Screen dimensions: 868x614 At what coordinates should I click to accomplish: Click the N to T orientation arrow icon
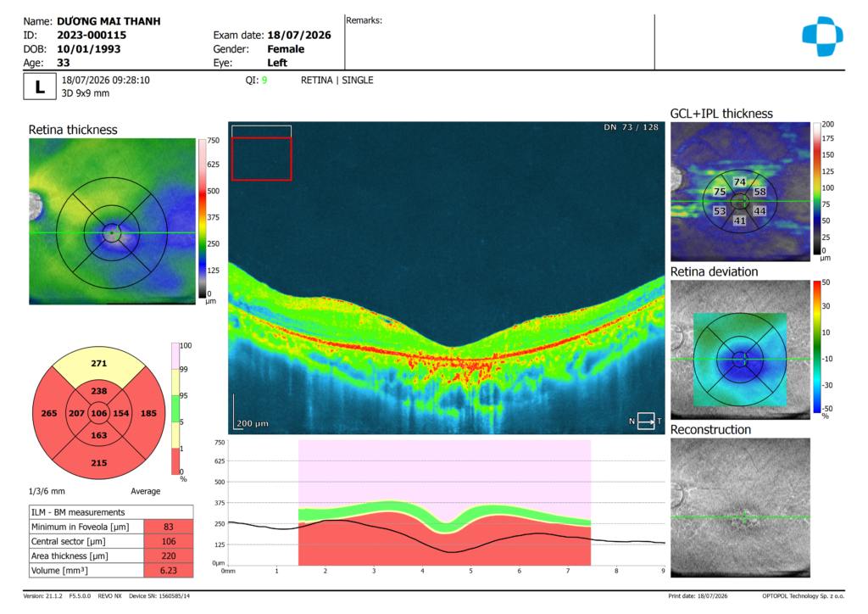pyautogui.click(x=646, y=421)
